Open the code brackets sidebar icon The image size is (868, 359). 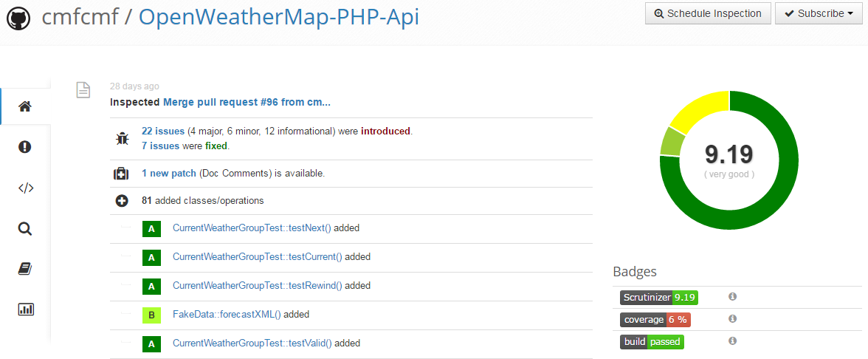pyautogui.click(x=25, y=188)
